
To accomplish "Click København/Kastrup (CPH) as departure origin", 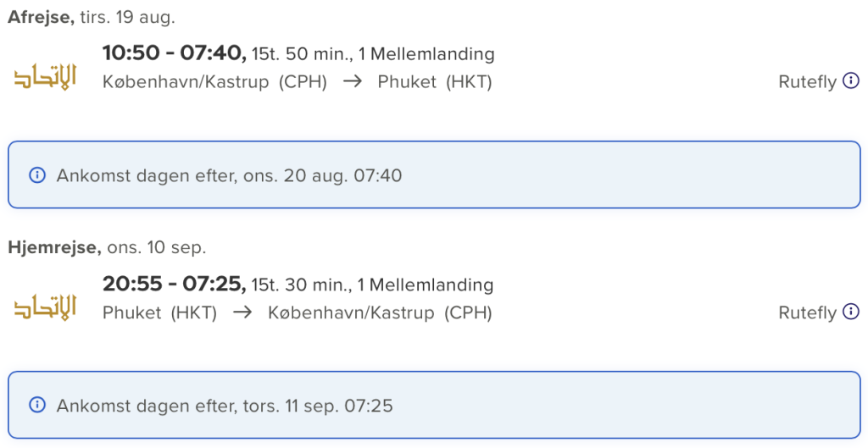I will (x=214, y=82).
